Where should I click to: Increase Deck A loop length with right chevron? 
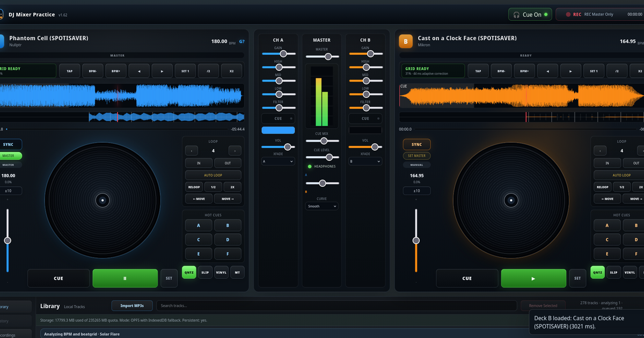[235, 151]
